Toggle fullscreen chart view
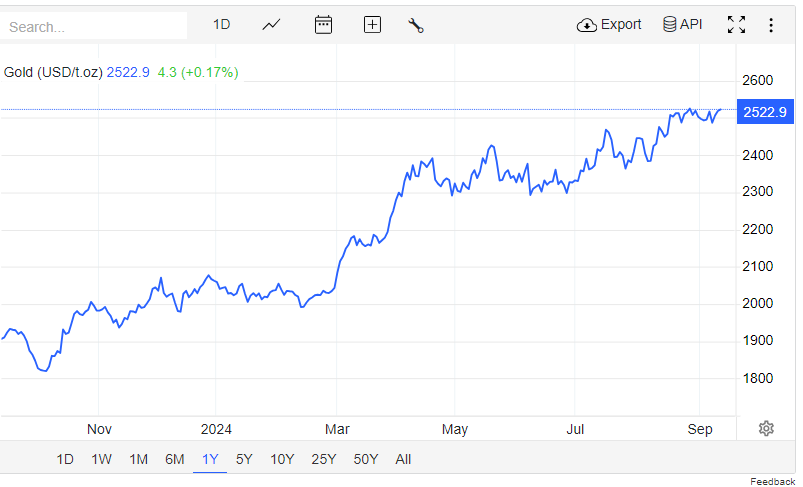 click(x=736, y=25)
